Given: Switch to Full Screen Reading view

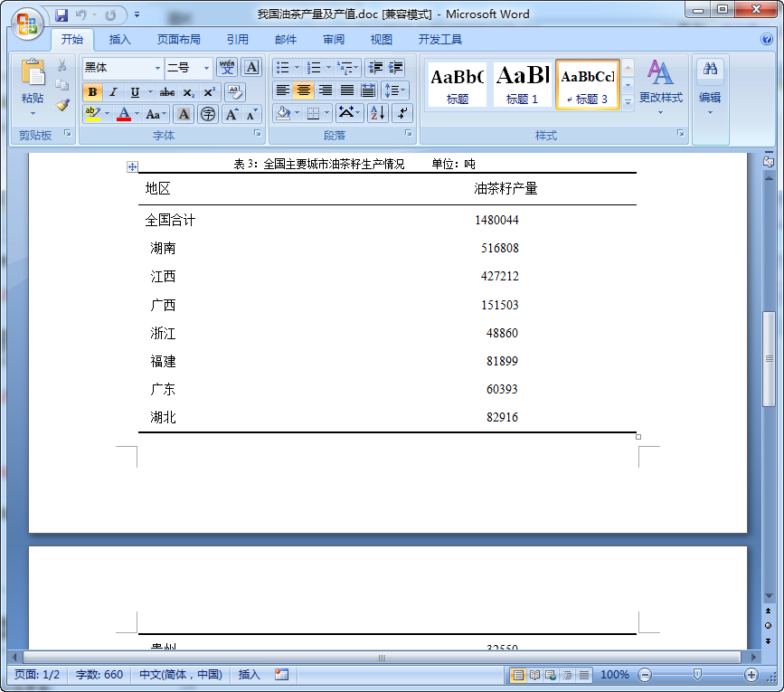Looking at the screenshot, I should pos(534,674).
